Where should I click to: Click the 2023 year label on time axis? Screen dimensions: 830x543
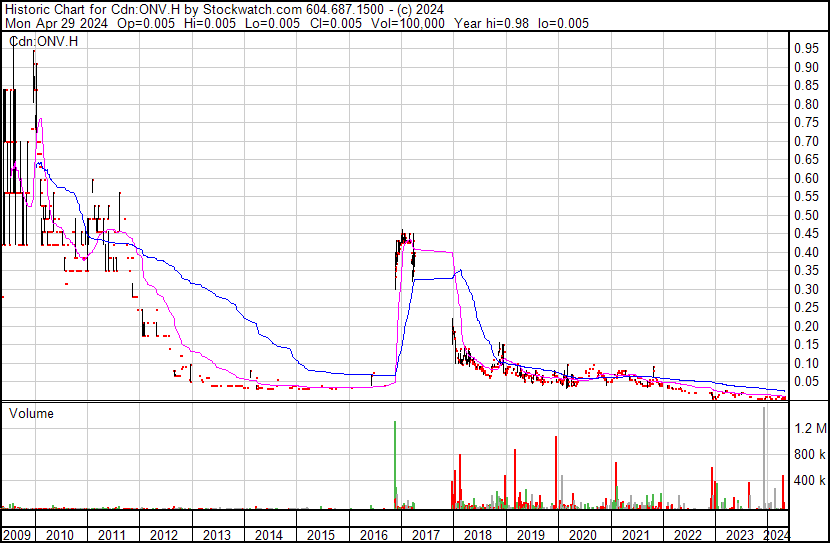[x=740, y=535]
